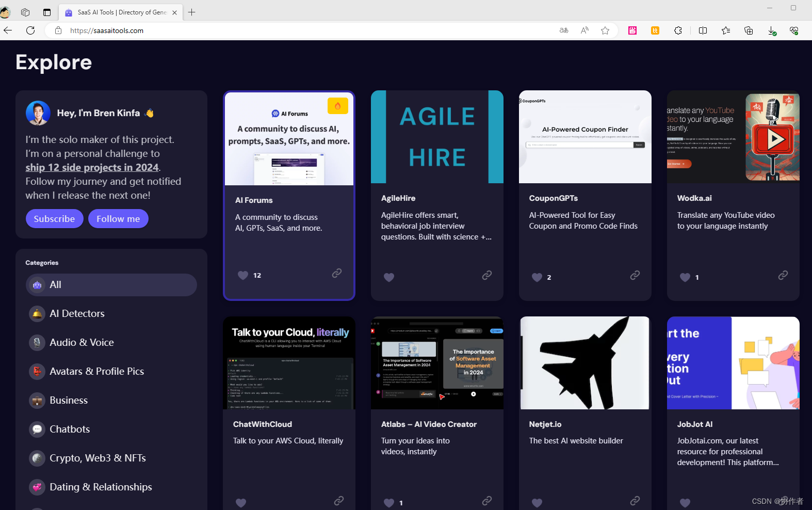812x510 pixels.
Task: Click the fire badge on AI Forums thumbnail
Action: [338, 106]
